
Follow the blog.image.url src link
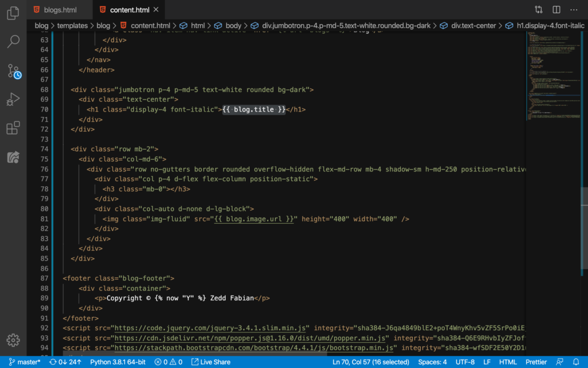pyautogui.click(x=254, y=219)
